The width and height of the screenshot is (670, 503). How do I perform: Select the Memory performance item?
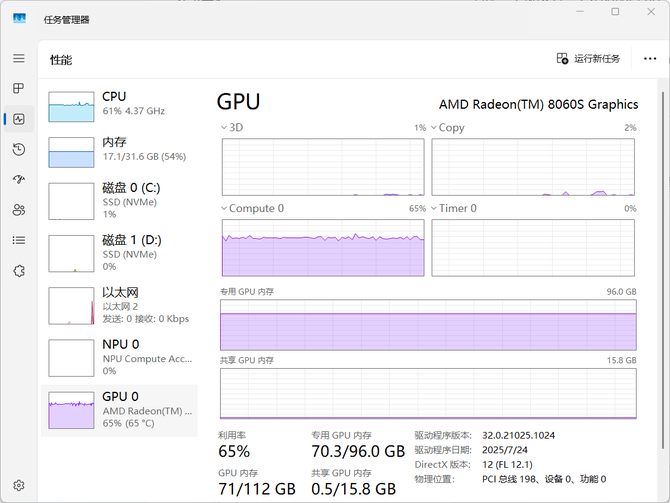click(119, 150)
